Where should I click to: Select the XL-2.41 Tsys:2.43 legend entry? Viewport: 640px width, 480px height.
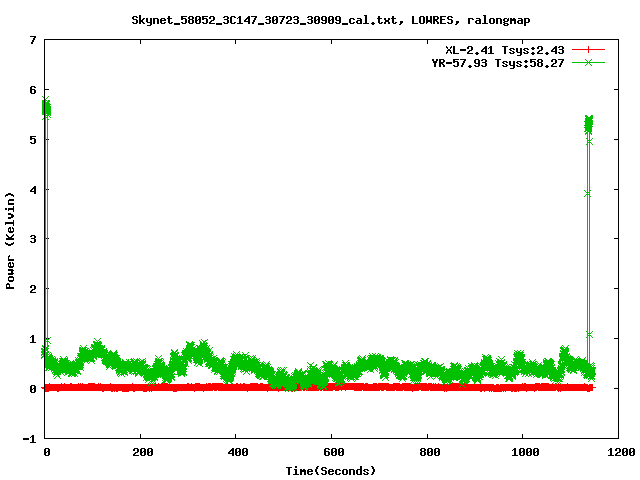(x=504, y=50)
